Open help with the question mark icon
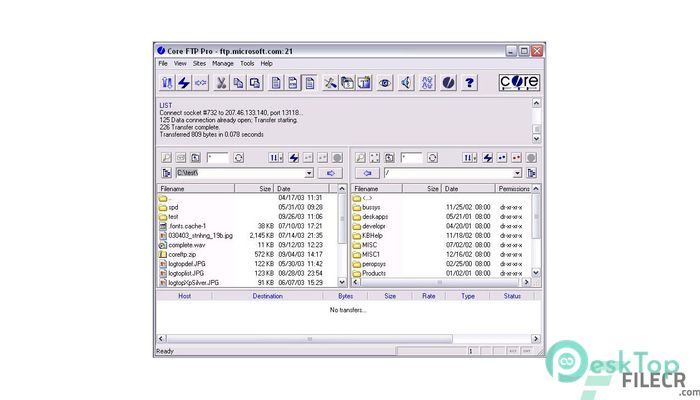The width and height of the screenshot is (700, 400). pos(469,83)
